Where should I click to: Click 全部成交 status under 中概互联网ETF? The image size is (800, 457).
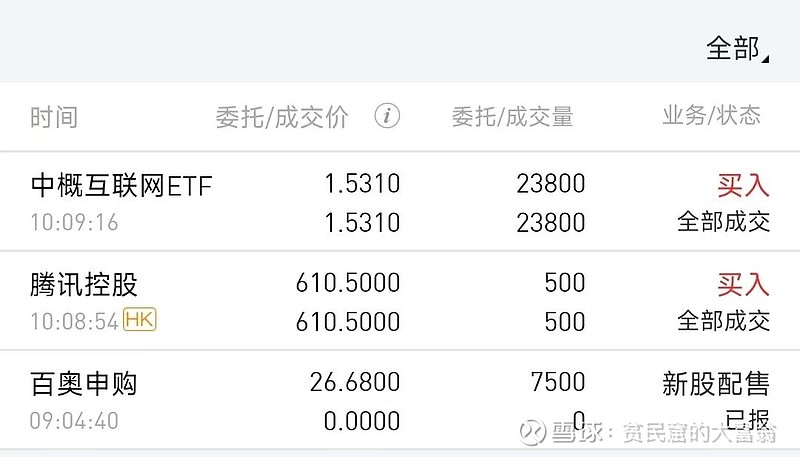(x=724, y=221)
